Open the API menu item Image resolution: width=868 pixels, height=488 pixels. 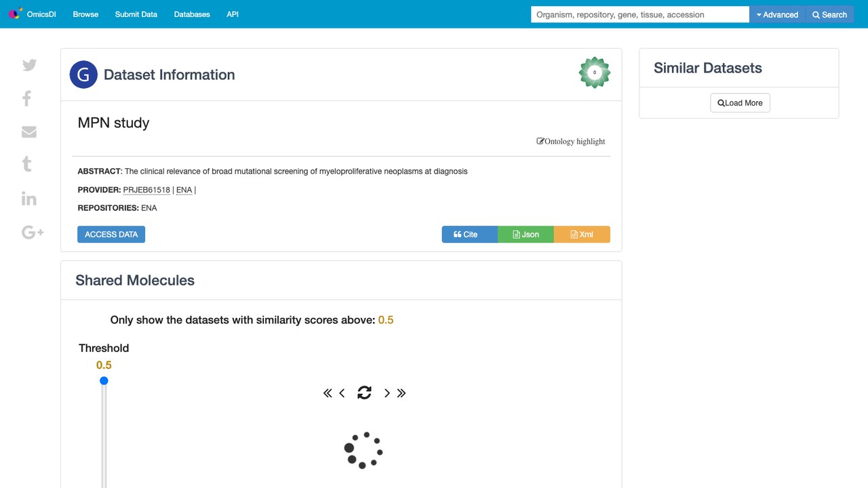[x=233, y=14]
